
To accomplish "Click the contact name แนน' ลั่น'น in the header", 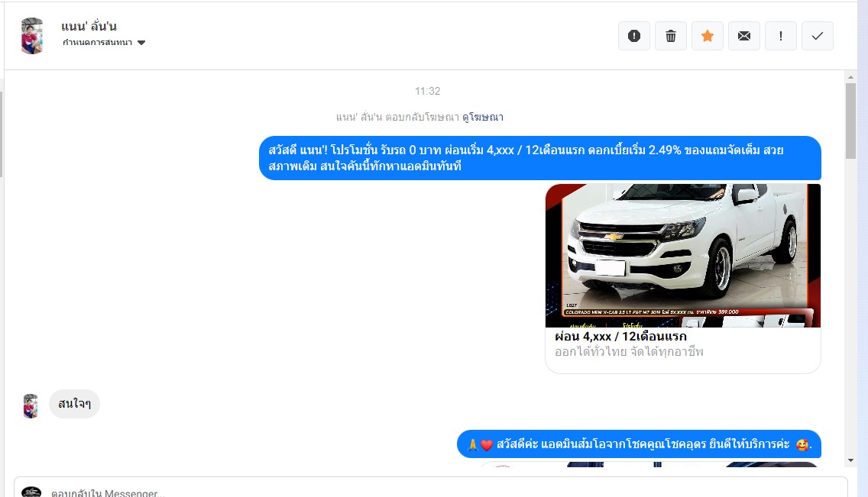I will (89, 26).
